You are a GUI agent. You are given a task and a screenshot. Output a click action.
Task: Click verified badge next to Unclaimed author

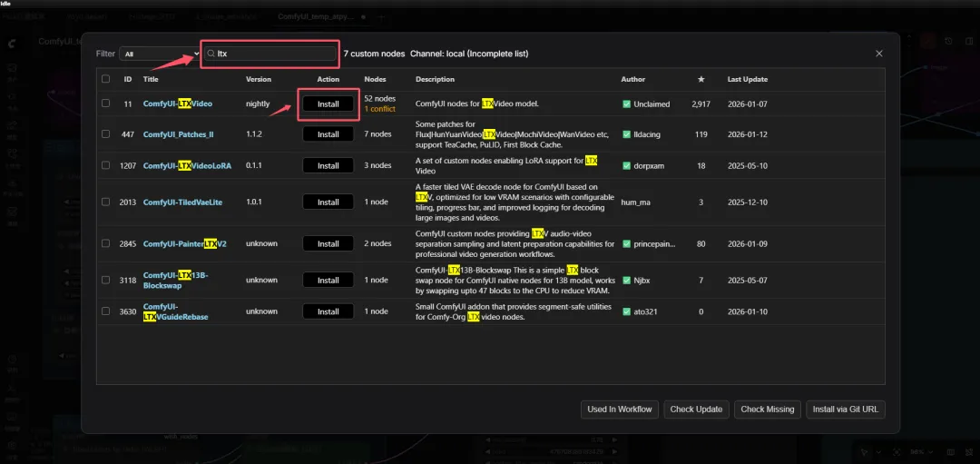[x=626, y=104]
